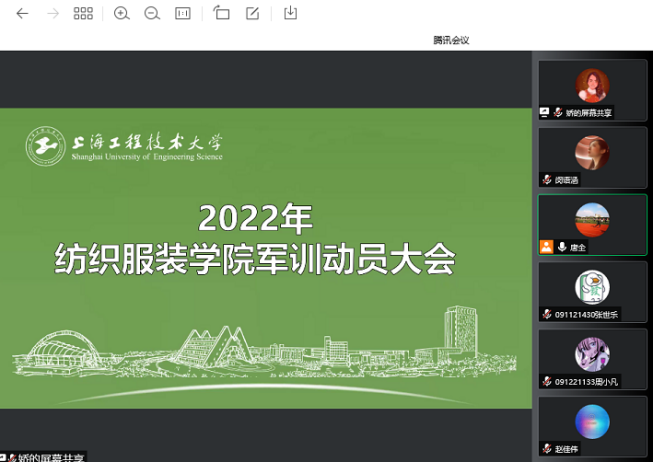Image resolution: width=653 pixels, height=462 pixels.
Task: Show image at actual 1:1 size
Action: [183, 14]
